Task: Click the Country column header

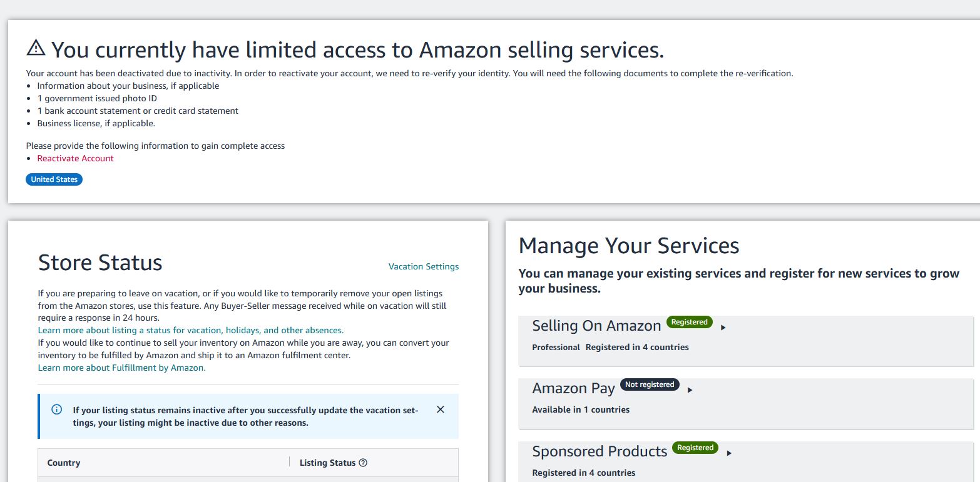Action: [x=64, y=463]
